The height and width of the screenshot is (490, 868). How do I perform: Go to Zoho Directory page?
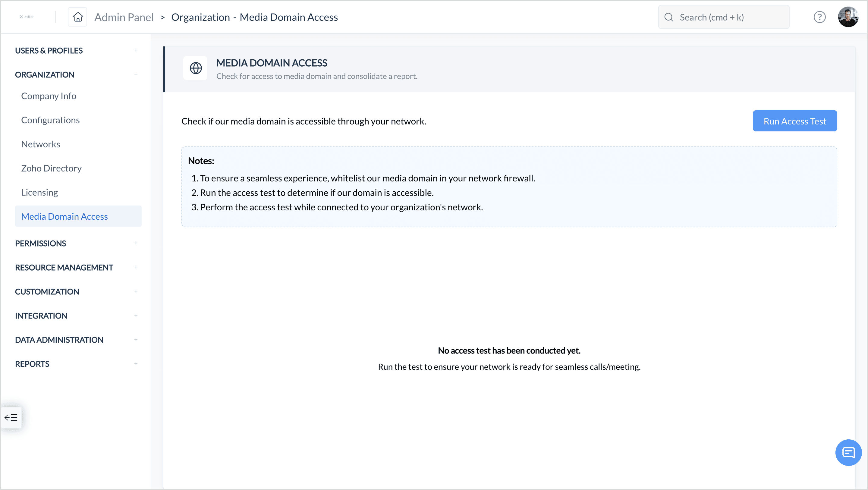[x=51, y=168]
